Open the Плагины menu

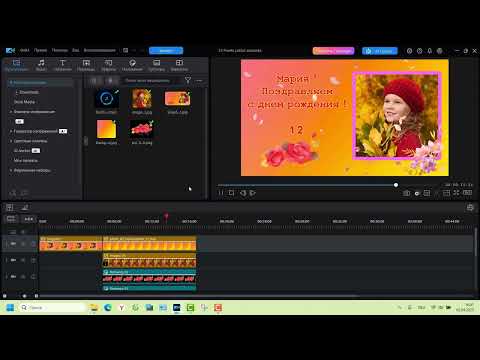point(60,50)
